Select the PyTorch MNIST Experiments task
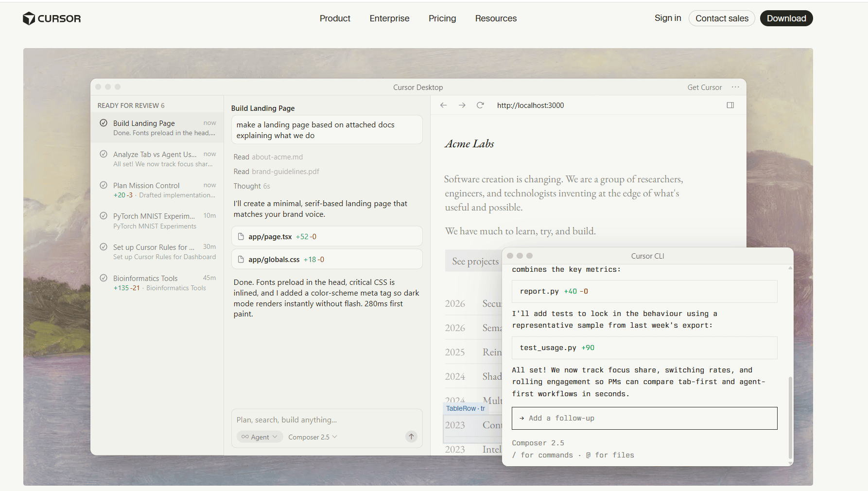Screen dimensions: 868x491 (x=157, y=221)
